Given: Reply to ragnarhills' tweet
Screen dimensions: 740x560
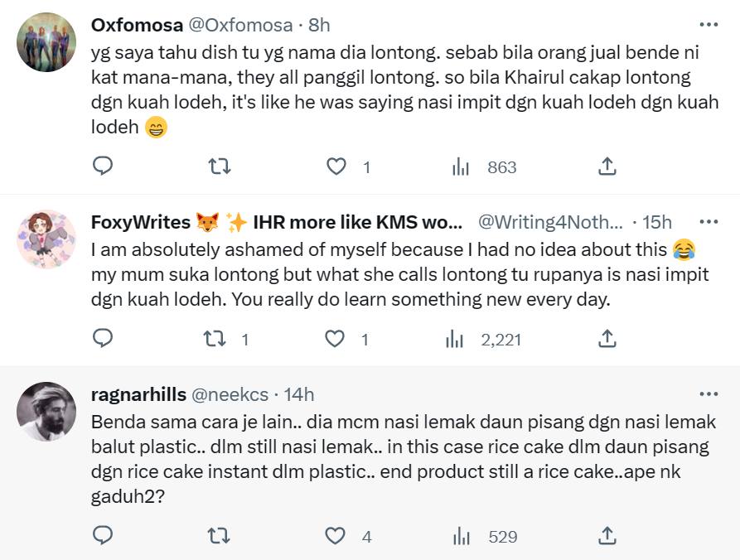Looking at the screenshot, I should click(102, 536).
